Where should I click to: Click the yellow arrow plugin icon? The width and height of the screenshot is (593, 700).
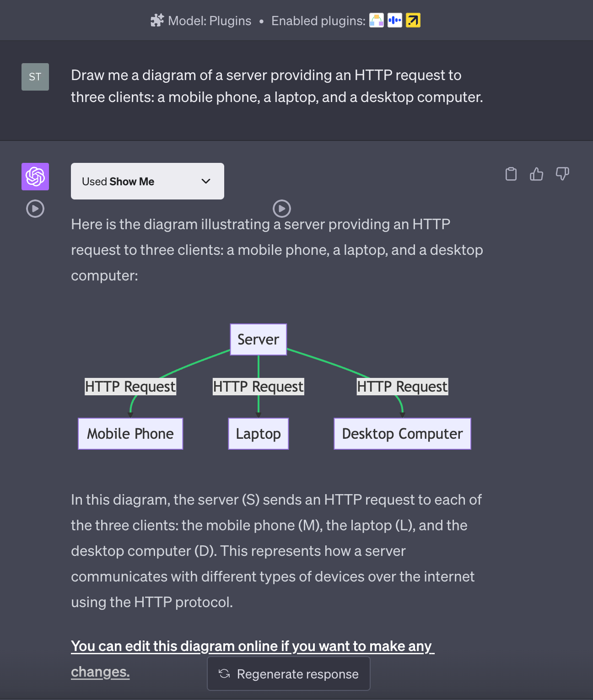[x=413, y=21]
